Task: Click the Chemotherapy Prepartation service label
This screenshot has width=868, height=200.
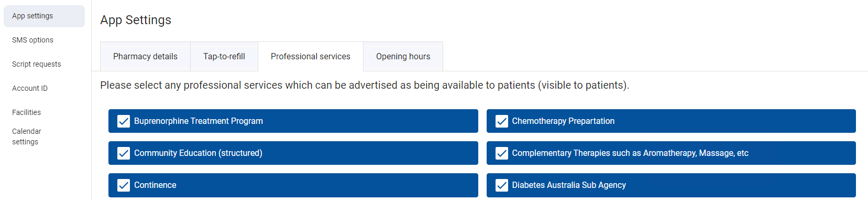Action: tap(563, 121)
